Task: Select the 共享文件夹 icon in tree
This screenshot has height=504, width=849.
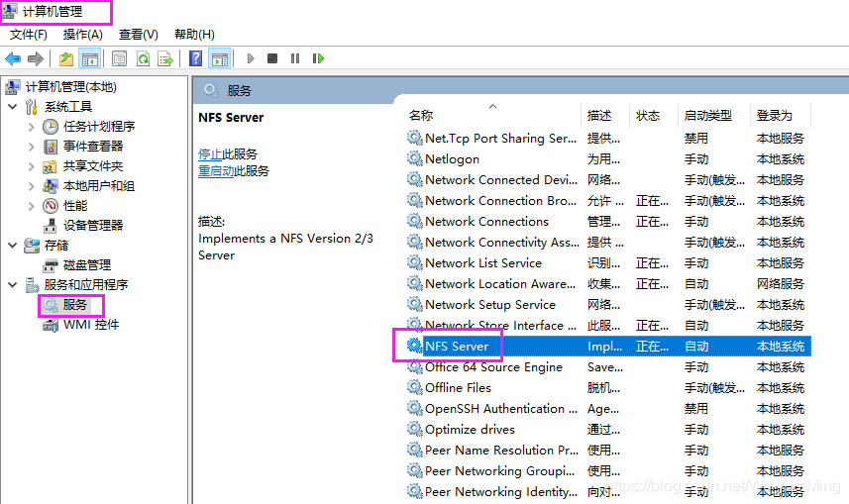Action: [x=50, y=166]
